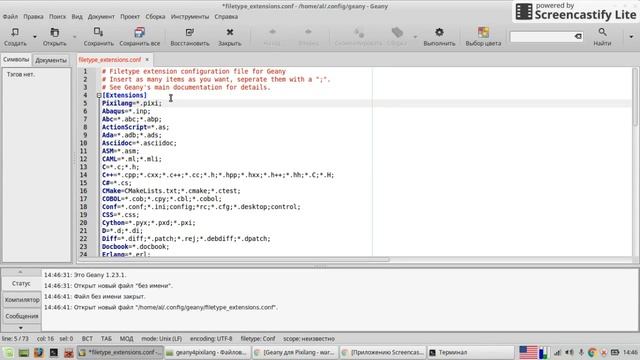Click the line 5 Pixilang=*.pixi; entry
Screen dimensions: 640x360
pos(132,103)
